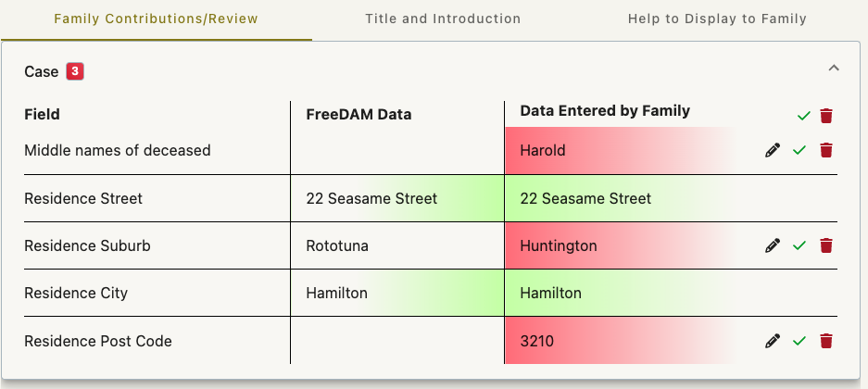Accept the 3210 post code entry
This screenshot has height=389, width=868.
799,340
